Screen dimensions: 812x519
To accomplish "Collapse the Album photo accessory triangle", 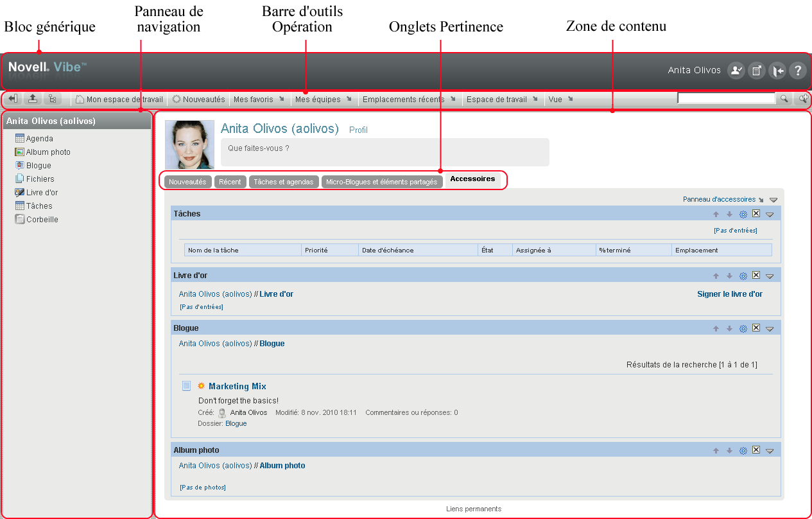I will pos(770,451).
